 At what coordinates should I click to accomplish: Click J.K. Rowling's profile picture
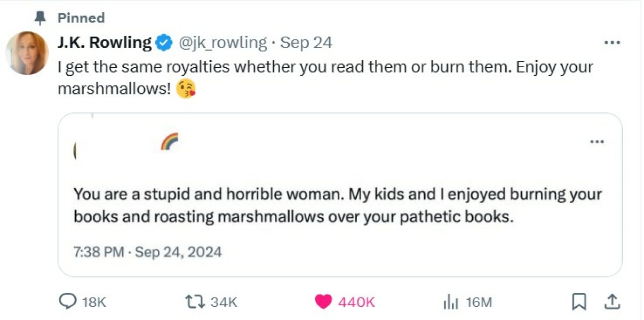pyautogui.click(x=26, y=52)
